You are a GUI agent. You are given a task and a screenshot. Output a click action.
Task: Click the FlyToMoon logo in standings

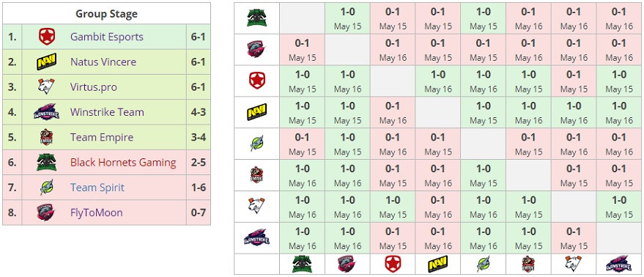point(46,213)
